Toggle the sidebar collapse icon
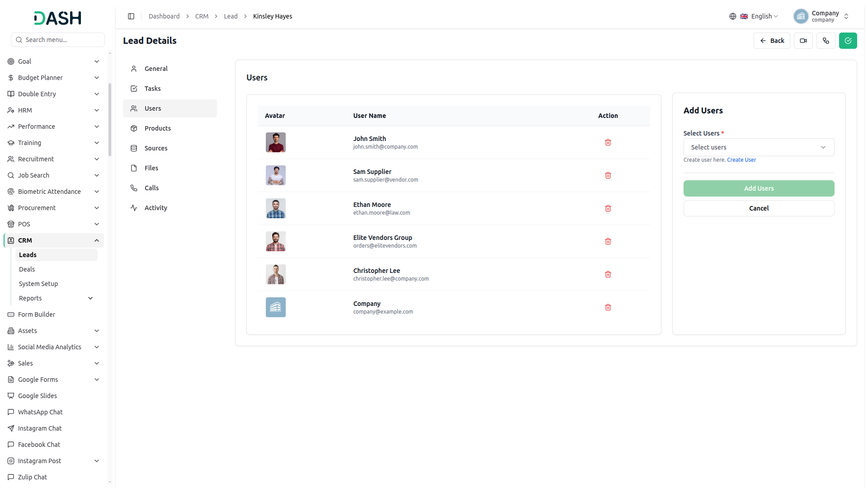The image size is (868, 488). pyautogui.click(x=131, y=16)
